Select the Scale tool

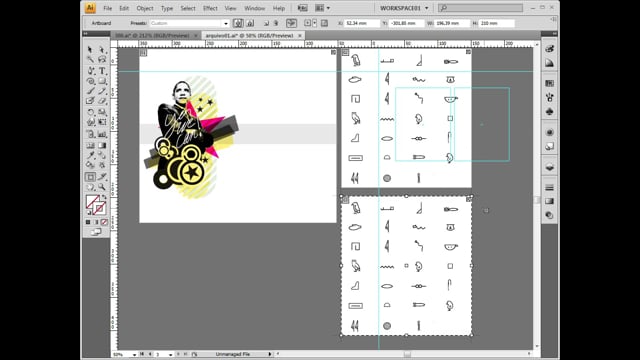(x=102, y=112)
